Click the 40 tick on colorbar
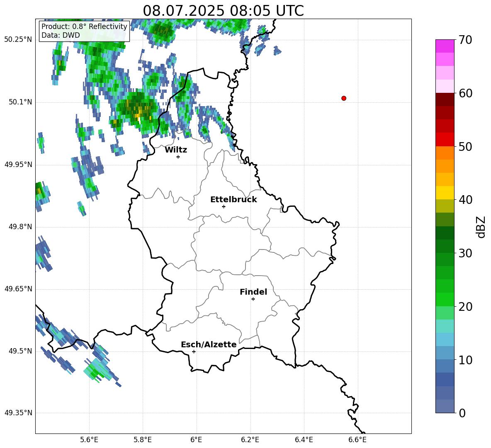Screen dimensions: 491x448 pos(465,200)
